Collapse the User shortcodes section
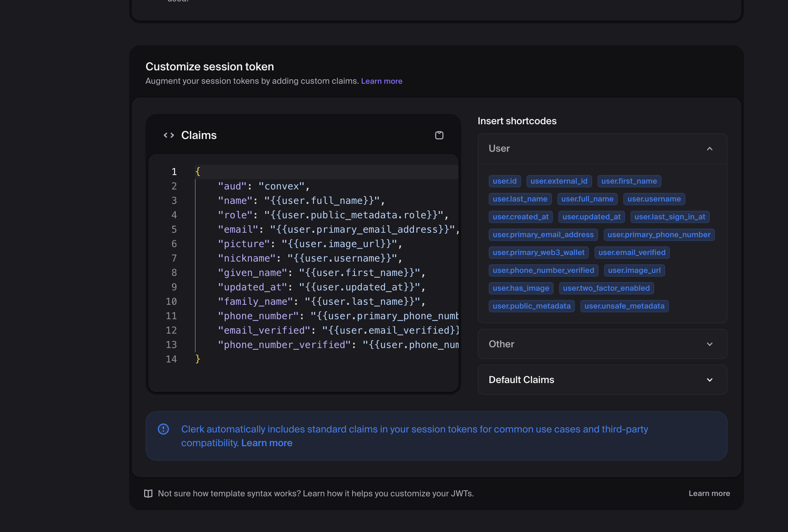 (x=709, y=149)
